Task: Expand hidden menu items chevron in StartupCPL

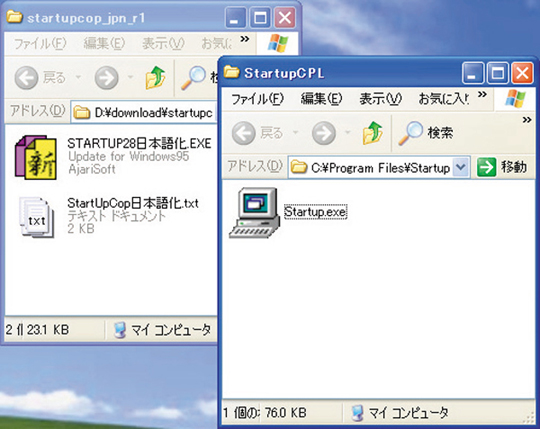Action: 482,95
